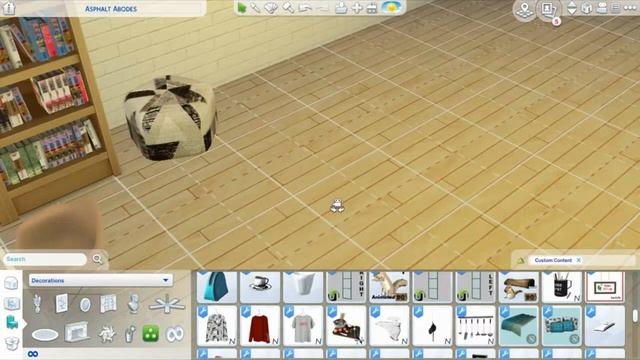Screen dimensions: 640x360
Task: Pick the teal bed blanket item
Action: coord(518,326)
